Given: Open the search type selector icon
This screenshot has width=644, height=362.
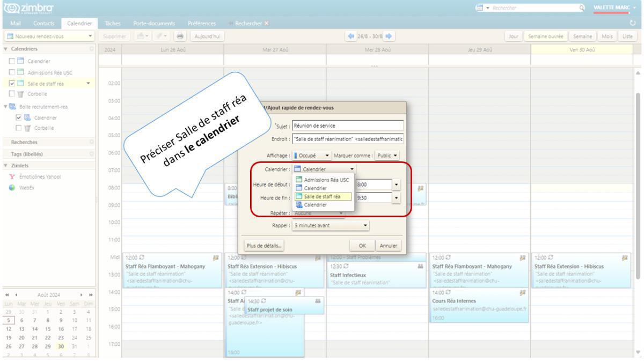Looking at the screenshot, I should (481, 8).
